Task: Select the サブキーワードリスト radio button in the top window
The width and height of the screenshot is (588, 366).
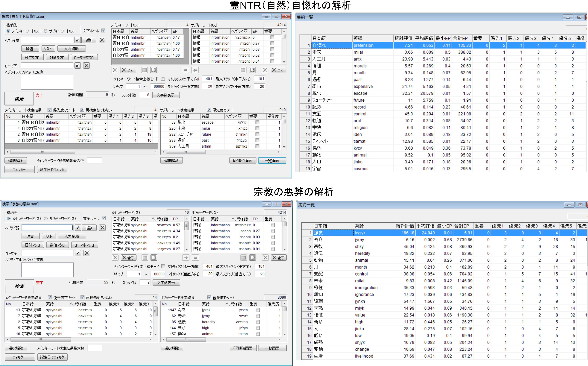Action: 46,31
